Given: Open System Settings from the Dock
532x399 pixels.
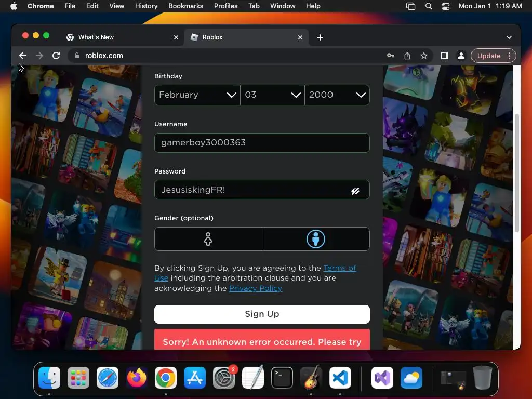Looking at the screenshot, I should 224,378.
